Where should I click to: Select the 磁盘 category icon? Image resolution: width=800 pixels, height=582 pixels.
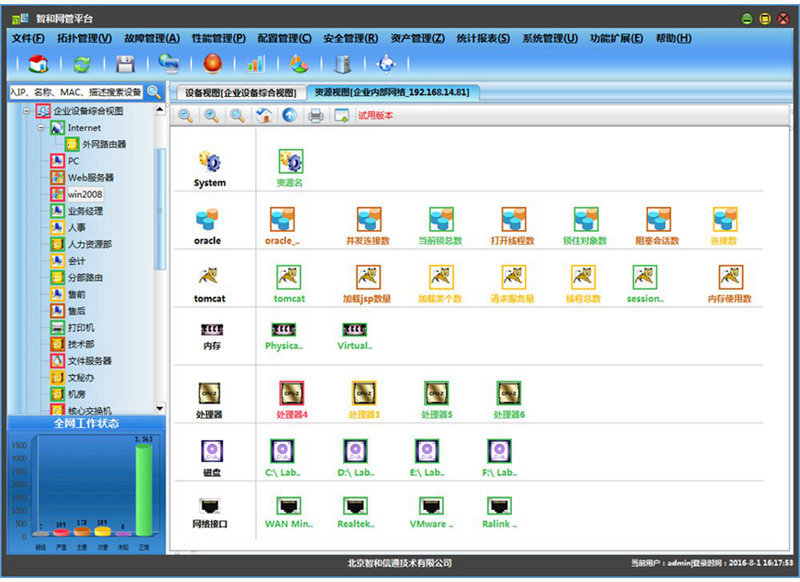211,451
